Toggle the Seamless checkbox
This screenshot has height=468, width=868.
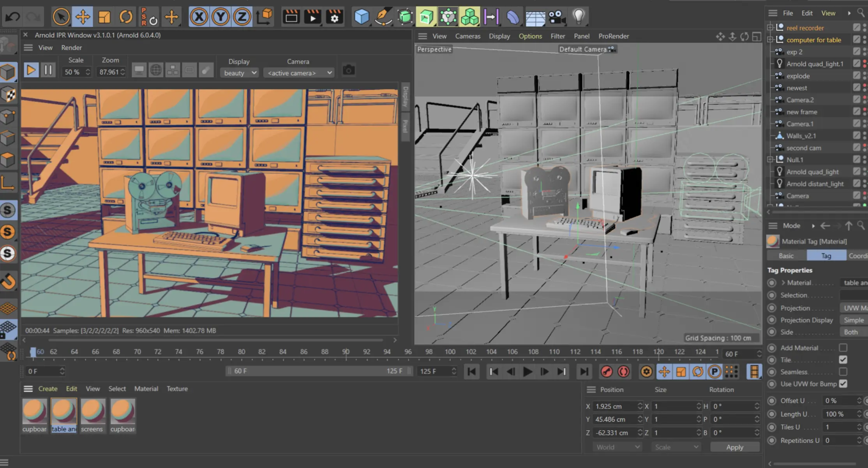click(x=843, y=372)
